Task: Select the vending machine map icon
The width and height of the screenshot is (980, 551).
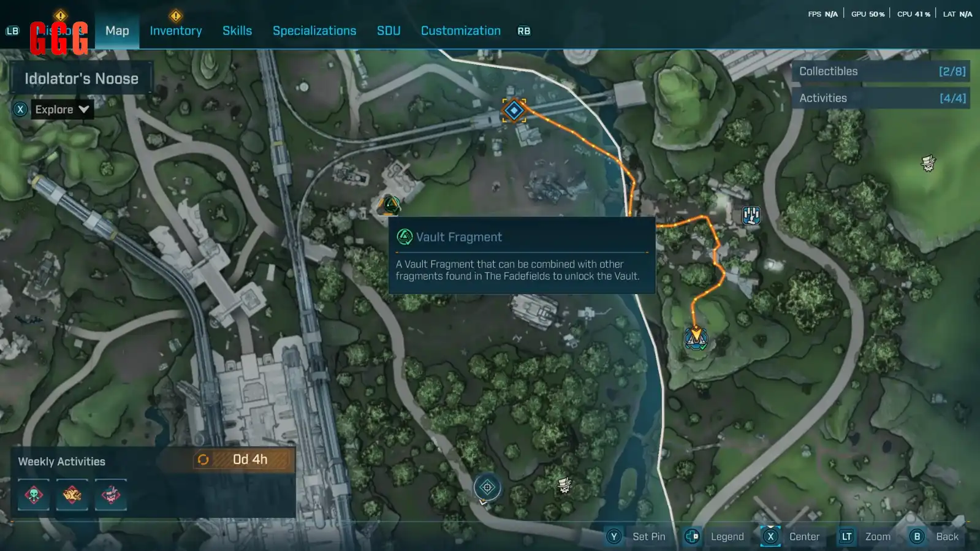Action: [751, 215]
